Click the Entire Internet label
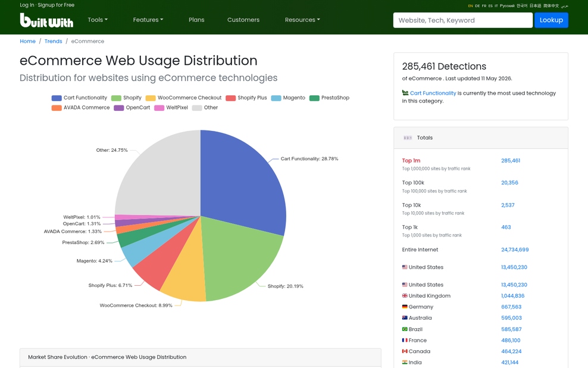Viewport: 588px width, 368px height. coord(420,250)
